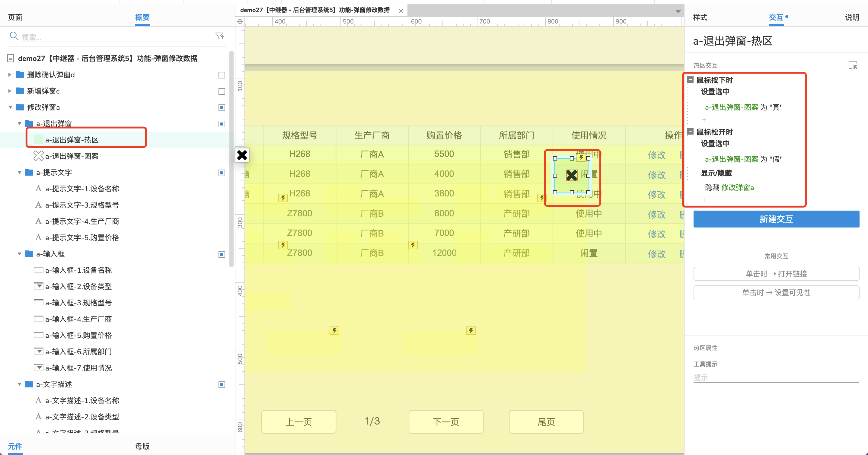The height and width of the screenshot is (455, 868).
Task: Switch to the 元件 tab
Action: (15, 446)
